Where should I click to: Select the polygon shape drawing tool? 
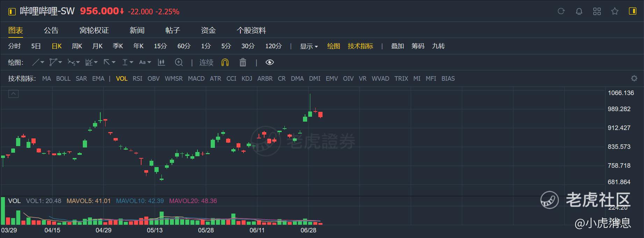[x=53, y=63]
